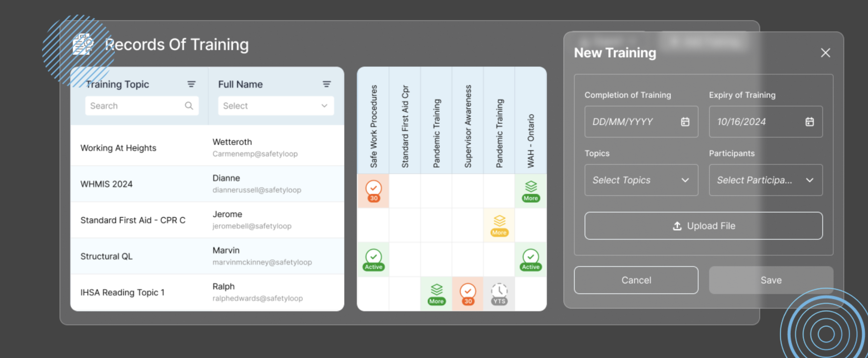The image size is (868, 358).
Task: Click the Upload File button
Action: pyautogui.click(x=703, y=226)
